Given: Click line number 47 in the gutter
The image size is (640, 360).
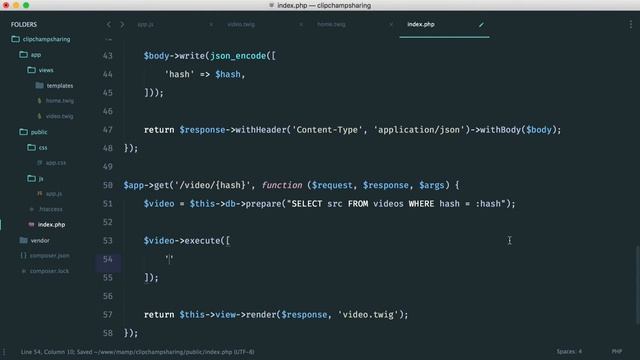Looking at the screenshot, I should (x=108, y=130).
